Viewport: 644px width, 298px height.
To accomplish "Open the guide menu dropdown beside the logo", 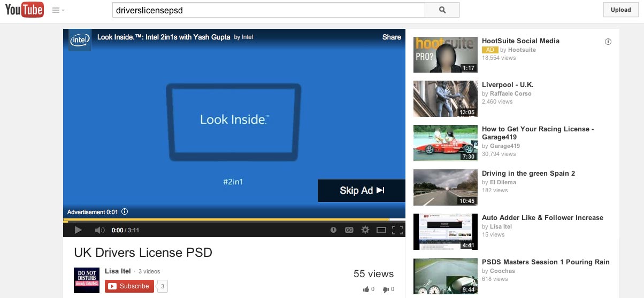I will tap(58, 10).
